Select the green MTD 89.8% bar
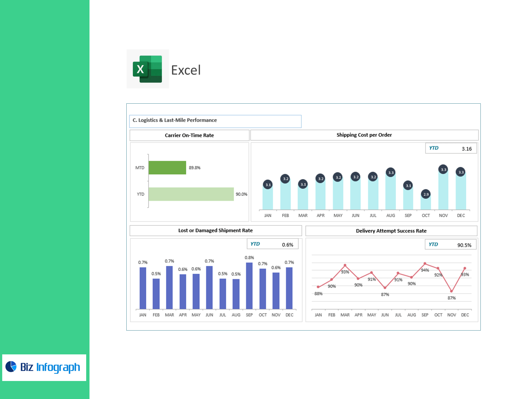The height and width of the screenshot is (399, 532). pos(167,168)
